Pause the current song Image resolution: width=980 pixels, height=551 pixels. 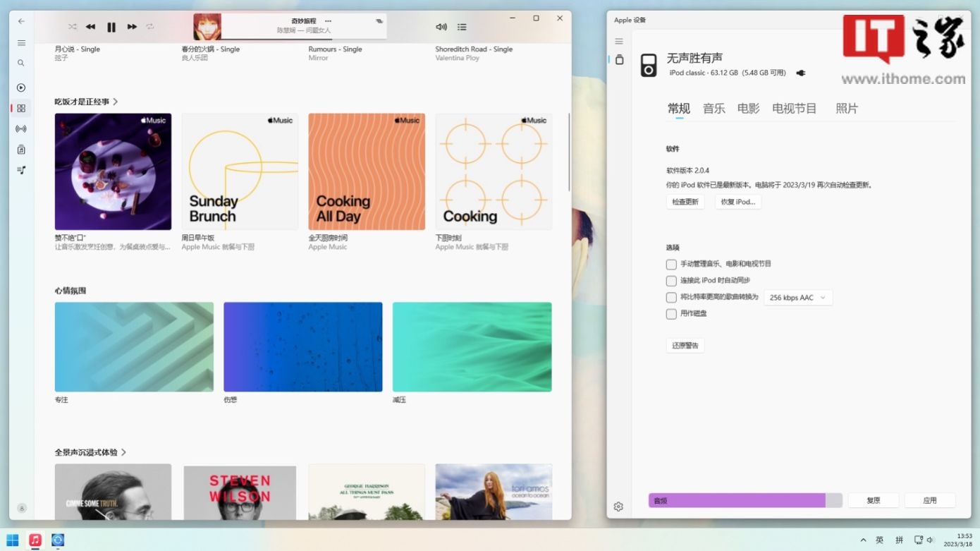point(111,27)
